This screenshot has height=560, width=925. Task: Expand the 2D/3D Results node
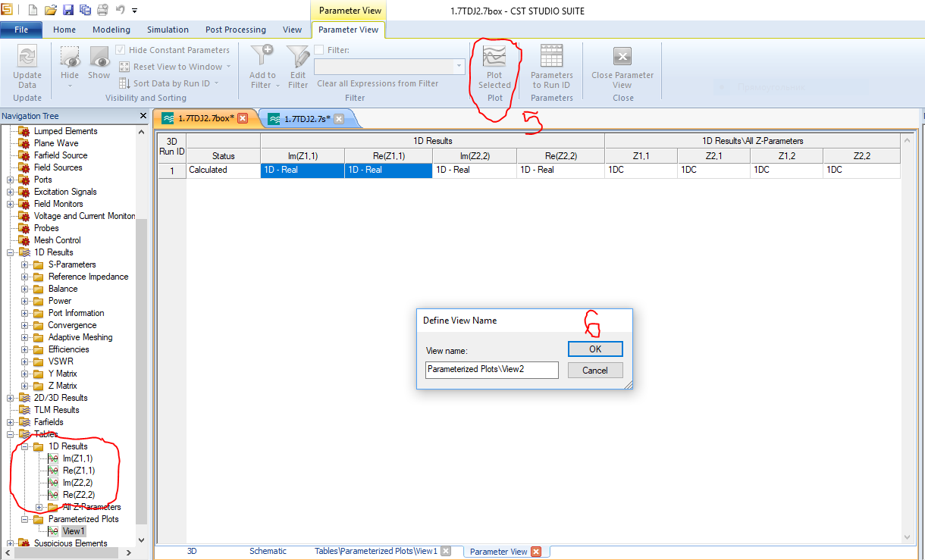[11, 398]
